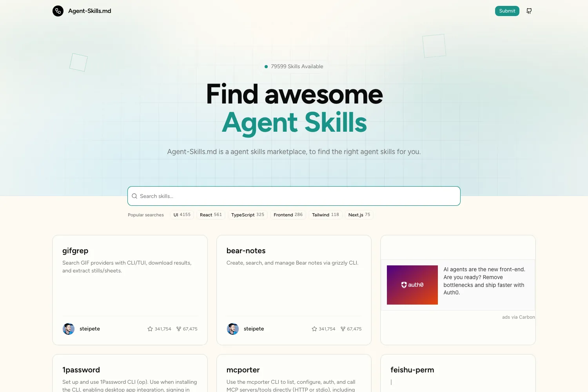Open the mcporter skill title
Screen dimensions: 588x392
[x=243, y=370]
